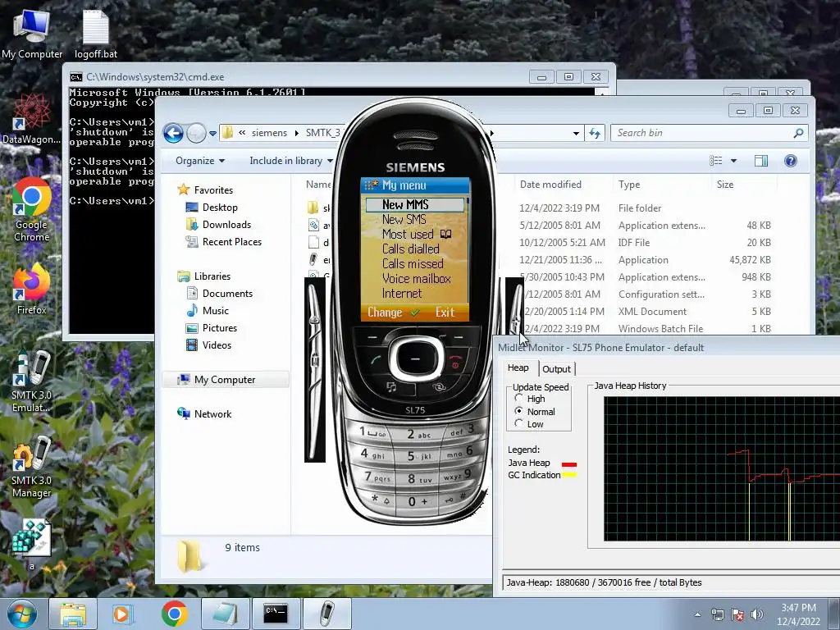
Task: Click the Explorer back arrow button
Action: (x=174, y=133)
